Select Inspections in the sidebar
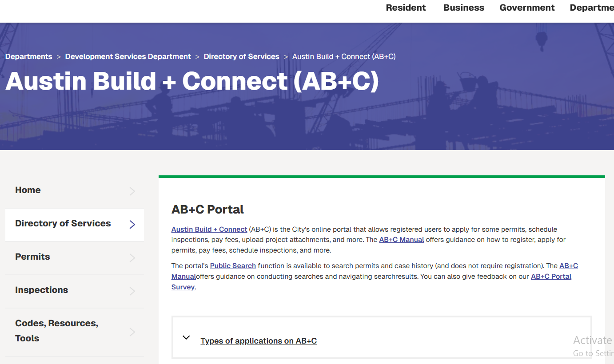 tap(42, 290)
